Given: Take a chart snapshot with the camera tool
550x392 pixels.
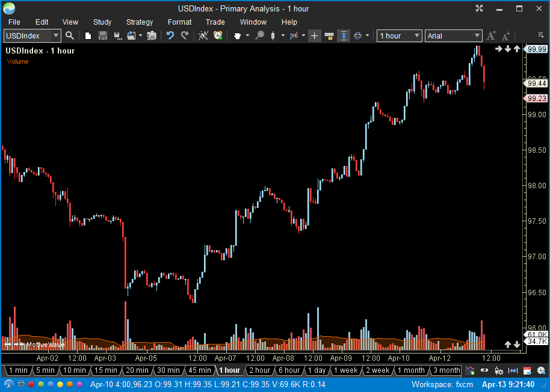Looking at the screenshot, I should 152,35.
